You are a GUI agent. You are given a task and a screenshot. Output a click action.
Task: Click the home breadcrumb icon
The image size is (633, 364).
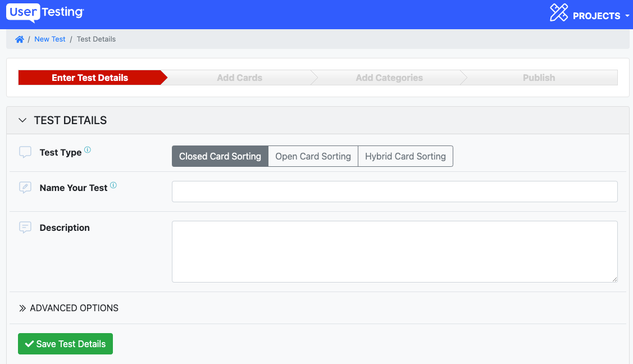[x=20, y=39]
